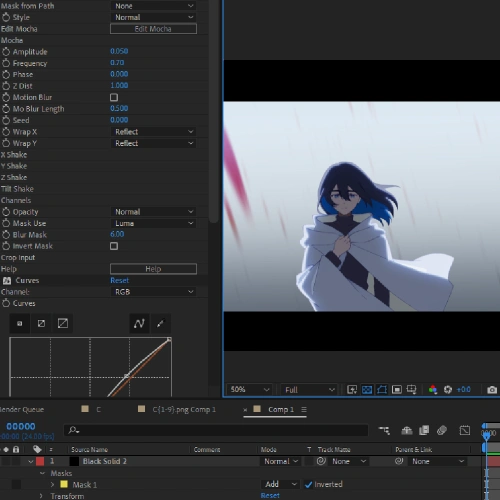Image resolution: width=500 pixels, height=500 pixels.
Task: Switch to the C composition tab
Action: pos(98,409)
